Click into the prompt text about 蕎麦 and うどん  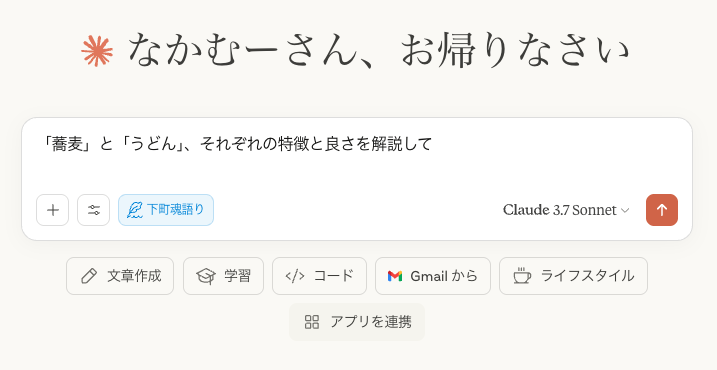tap(237, 144)
